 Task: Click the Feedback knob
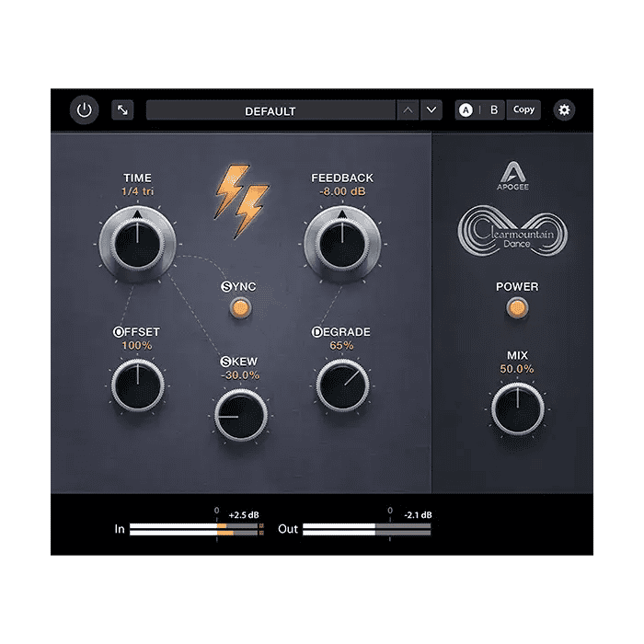[342, 241]
